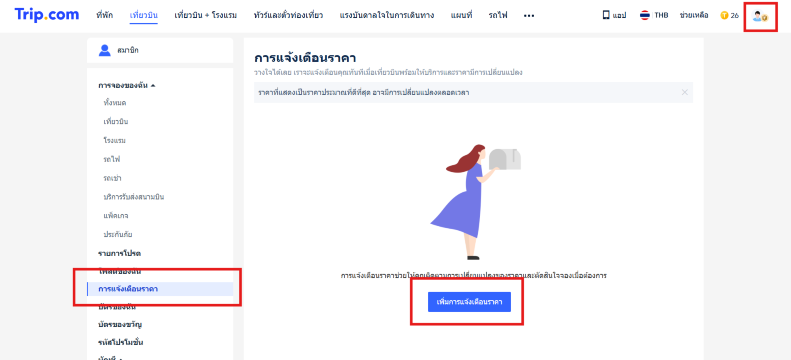Open the แอป mobile app link
This screenshot has width=791, height=360.
coord(614,15)
